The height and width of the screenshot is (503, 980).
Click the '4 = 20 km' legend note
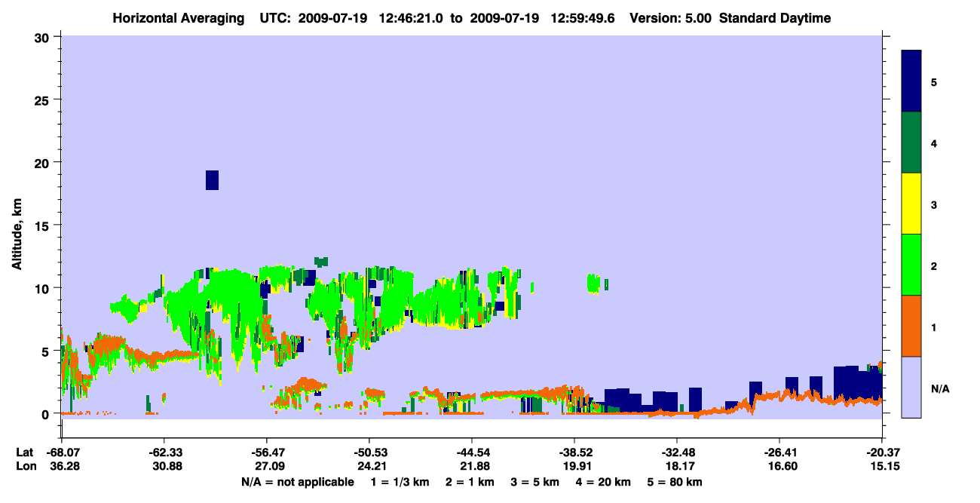click(x=605, y=482)
